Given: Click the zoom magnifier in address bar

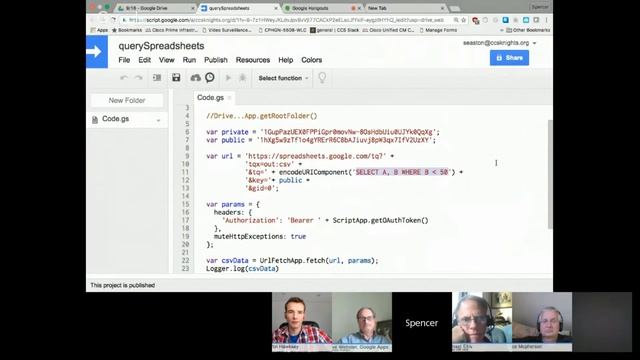Looking at the screenshot, I should [x=456, y=20].
